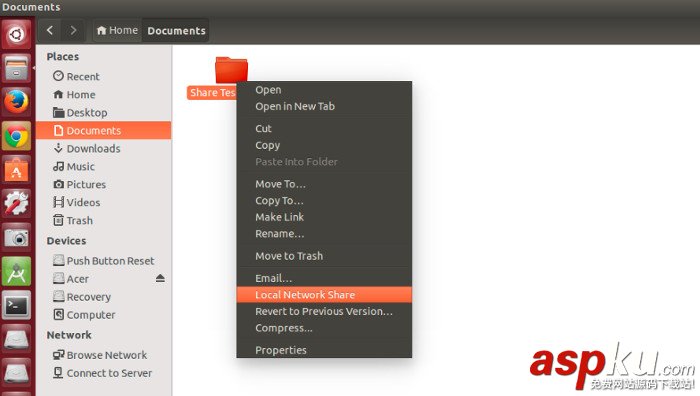The image size is (700, 396).
Task: Launch the camera screenshot app icon
Action: click(x=16, y=238)
